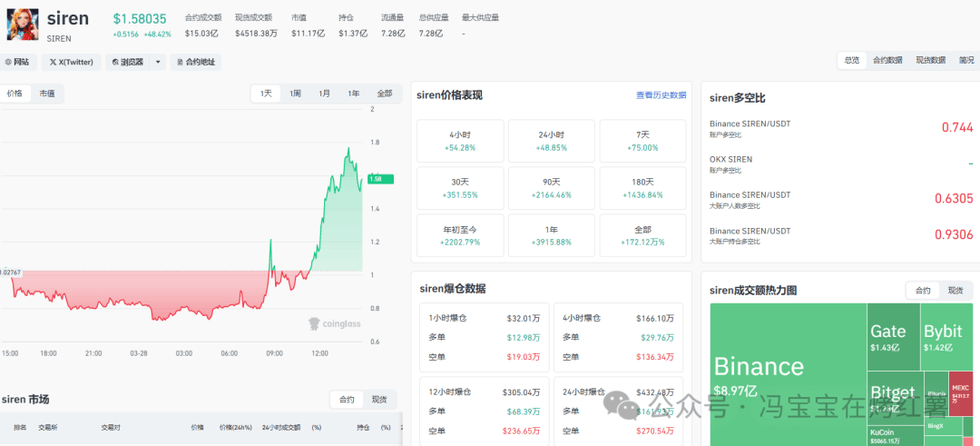Open the 现货数据 tab
980x446 pixels.
click(929, 60)
